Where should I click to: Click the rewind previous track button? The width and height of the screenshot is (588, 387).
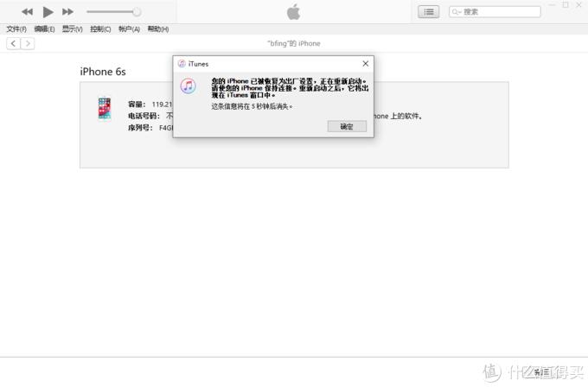pyautogui.click(x=27, y=12)
